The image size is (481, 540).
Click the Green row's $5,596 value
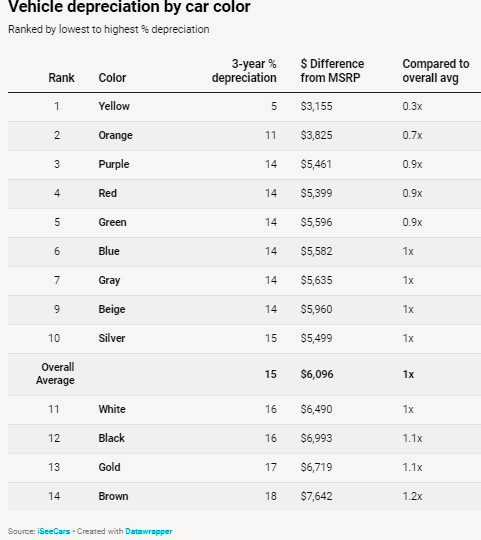pyautogui.click(x=316, y=222)
